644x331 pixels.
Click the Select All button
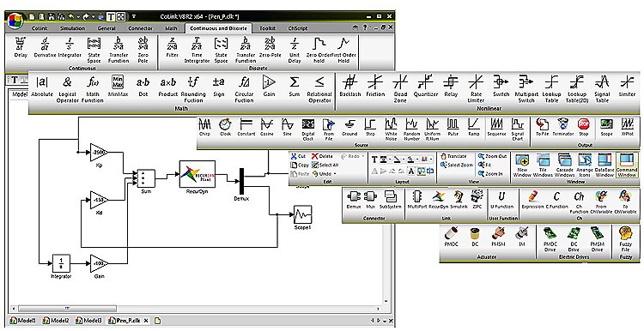coord(325,165)
